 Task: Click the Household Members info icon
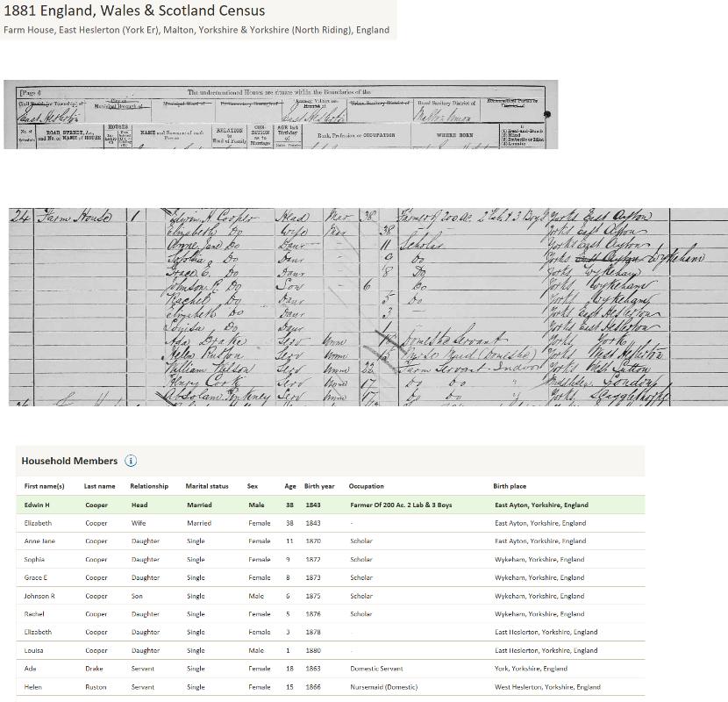pyautogui.click(x=131, y=461)
